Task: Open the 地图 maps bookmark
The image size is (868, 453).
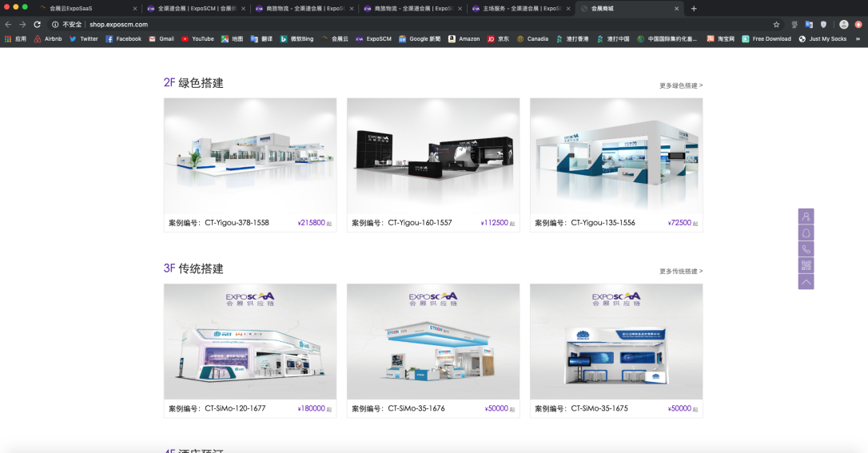Action: pos(233,38)
